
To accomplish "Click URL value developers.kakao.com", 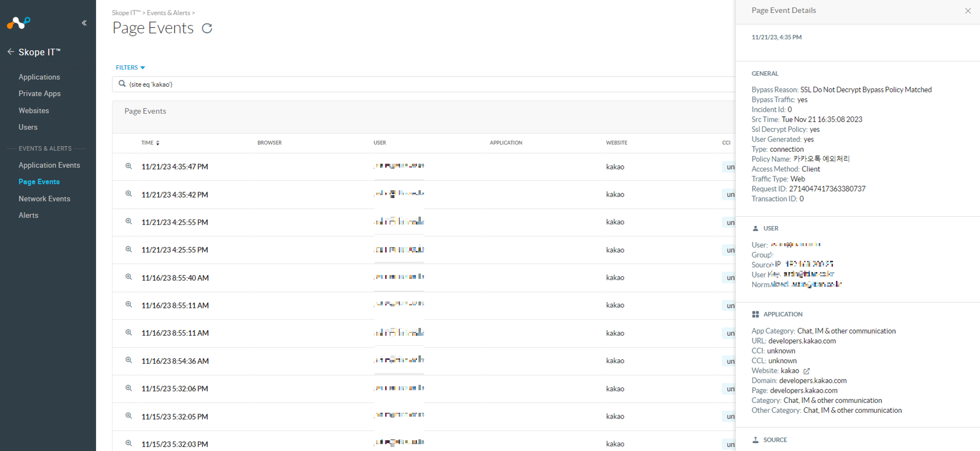I will pos(802,341).
